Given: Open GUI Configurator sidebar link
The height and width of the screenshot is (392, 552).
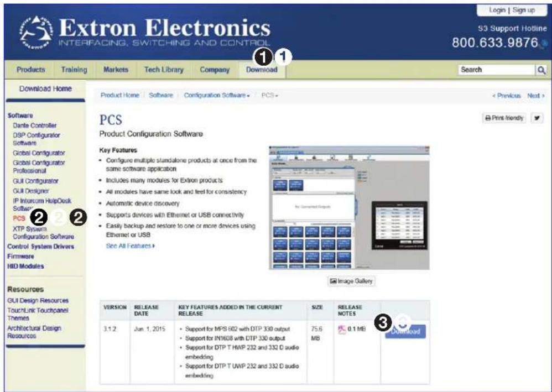Looking at the screenshot, I should click(x=35, y=181).
